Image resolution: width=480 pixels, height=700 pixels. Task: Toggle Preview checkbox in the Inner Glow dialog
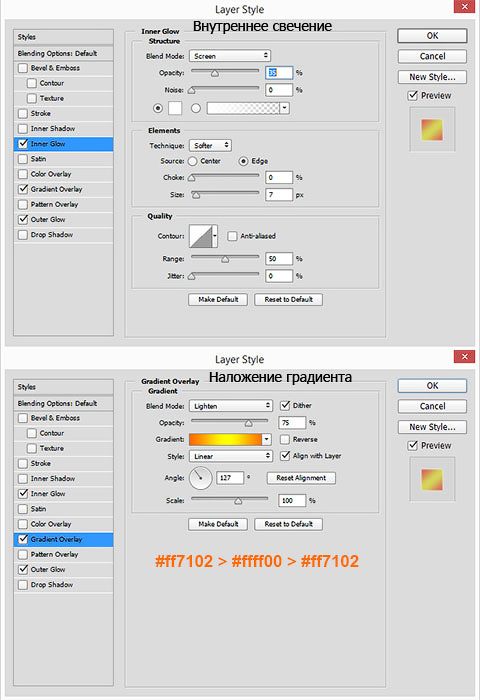click(x=413, y=96)
